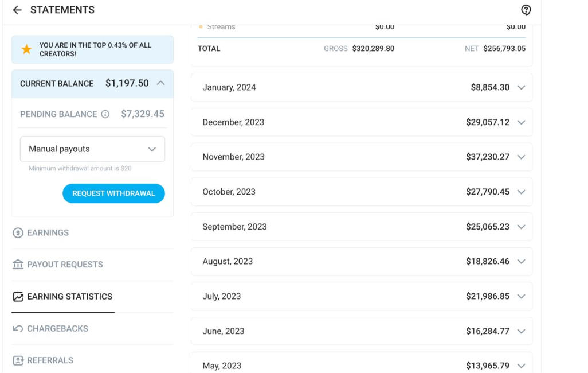Click the Referrals person icon
588x373 pixels.
18,360
